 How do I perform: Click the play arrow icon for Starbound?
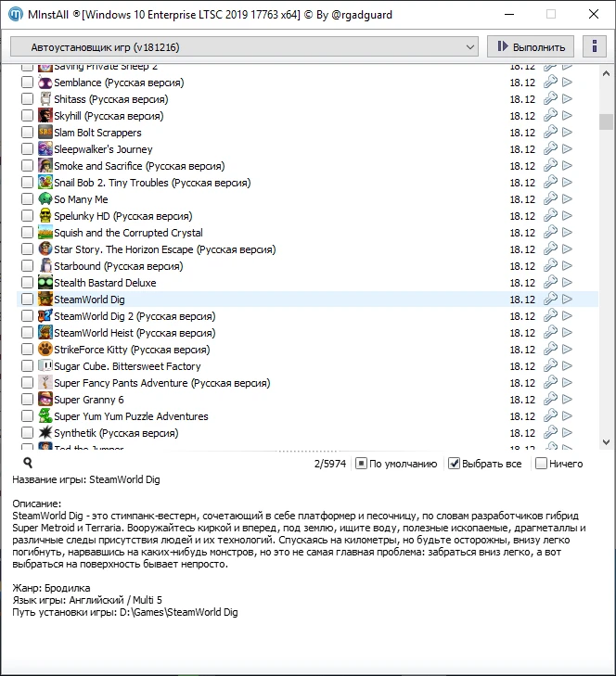[x=568, y=266]
